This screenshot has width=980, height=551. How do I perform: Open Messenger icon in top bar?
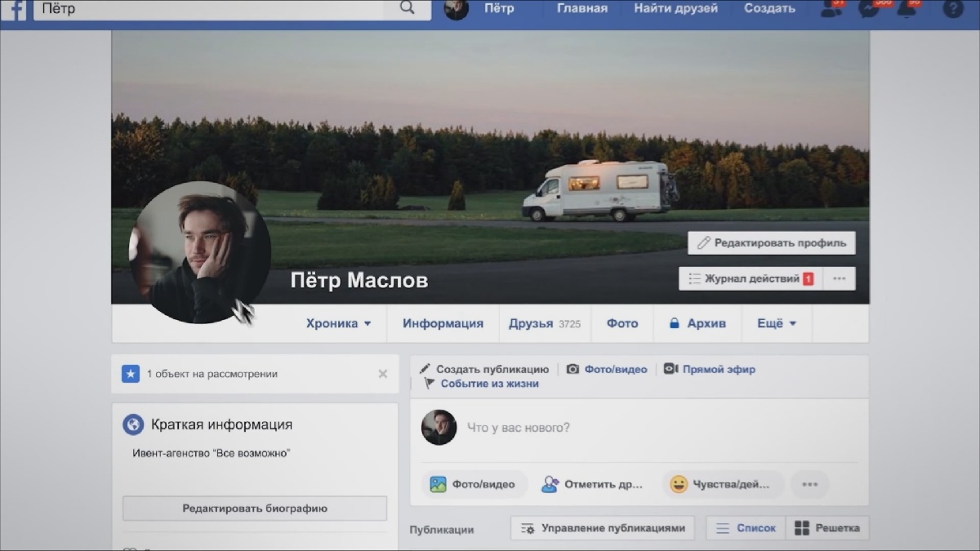point(871,8)
